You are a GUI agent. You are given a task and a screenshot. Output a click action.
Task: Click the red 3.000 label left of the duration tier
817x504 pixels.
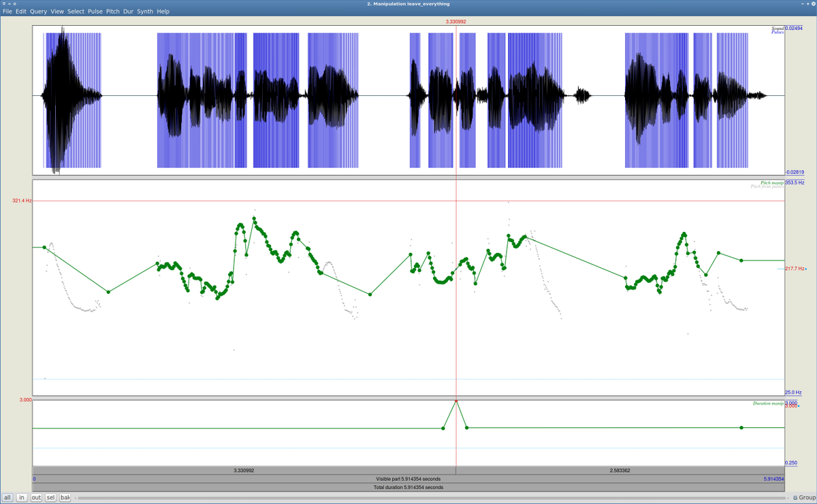coord(25,400)
